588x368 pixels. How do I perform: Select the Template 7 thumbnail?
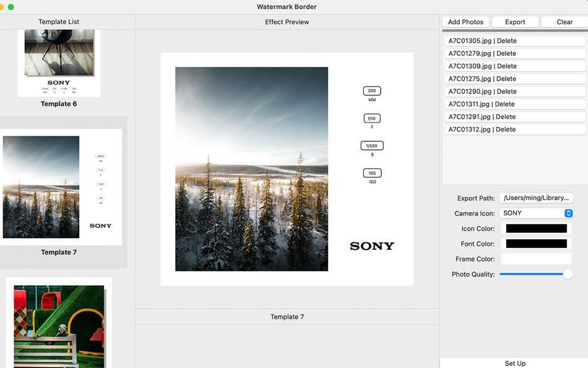point(61,187)
